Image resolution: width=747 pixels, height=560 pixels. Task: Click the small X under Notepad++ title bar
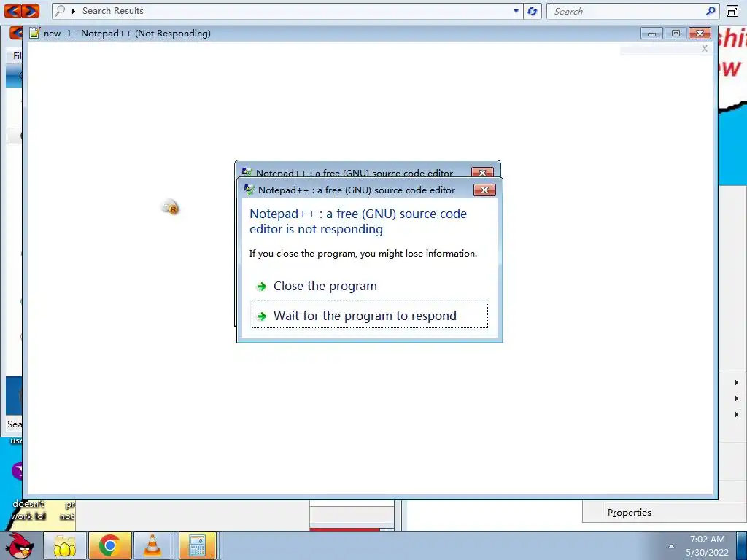[705, 49]
